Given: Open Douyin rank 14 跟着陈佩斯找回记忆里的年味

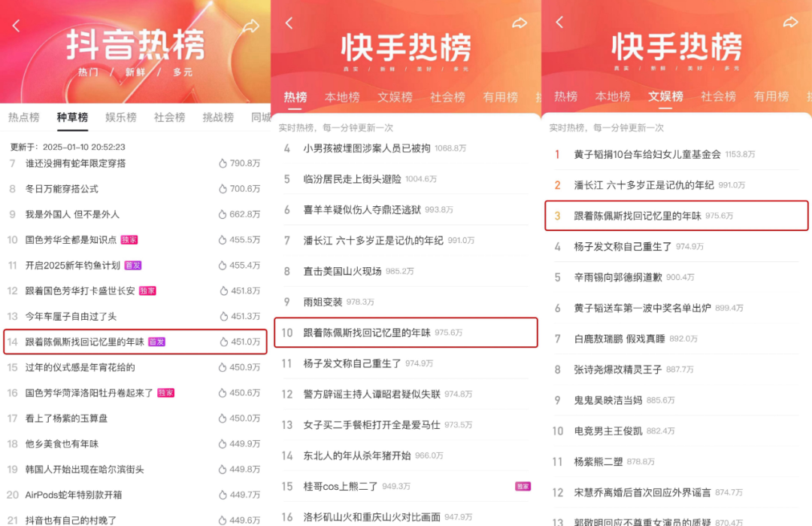Looking at the screenshot, I should click(135, 342).
